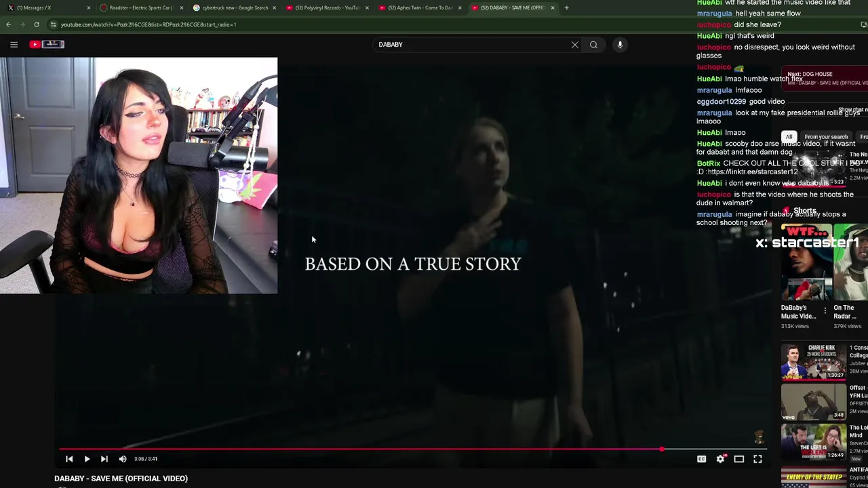Open options for DaBaby's Music Video short

[x=825, y=311]
